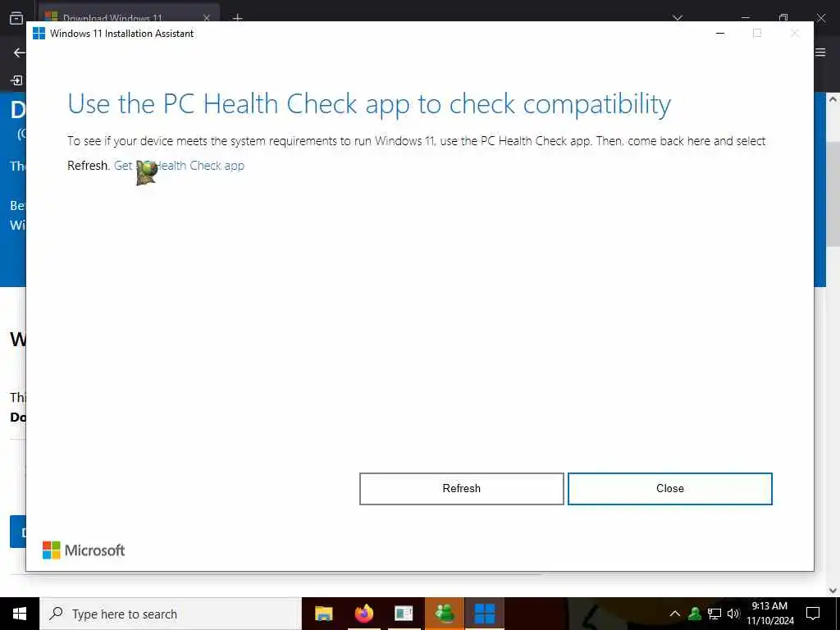Viewport: 840px width, 630px height.
Task: List all browser tabs via the chevron
Action: 678,18
